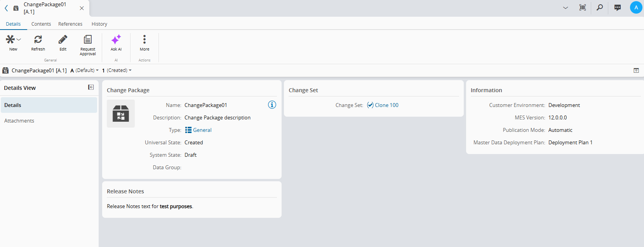
Task: Click the ChangePackage01 [A.1] page tab
Action: 45,8
